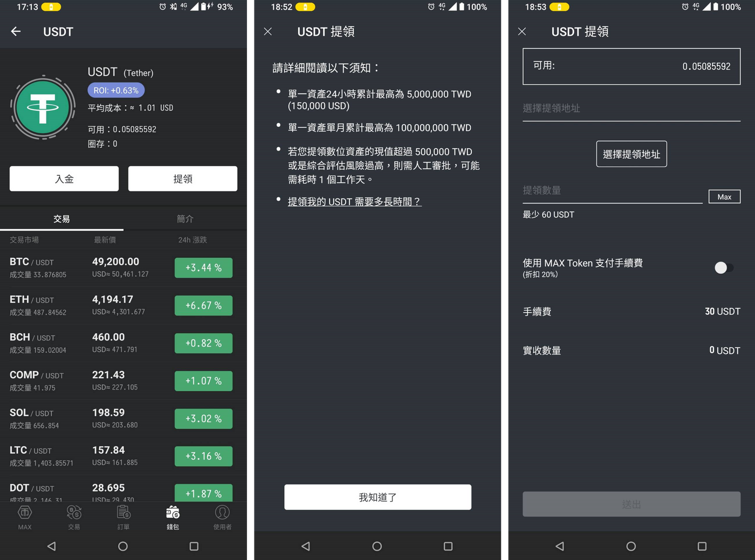Close the USDT 提領 withdrawal form screen
Screen dimensions: 755x560
(522, 31)
